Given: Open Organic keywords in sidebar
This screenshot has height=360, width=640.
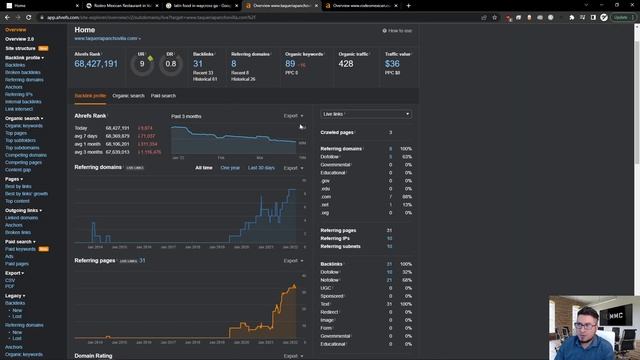Looking at the screenshot, I should (x=24, y=126).
